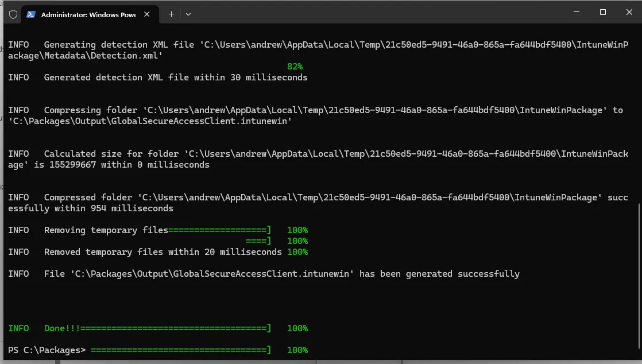Click the PowerShell icon in the tab
642x364 pixels.
30,14
